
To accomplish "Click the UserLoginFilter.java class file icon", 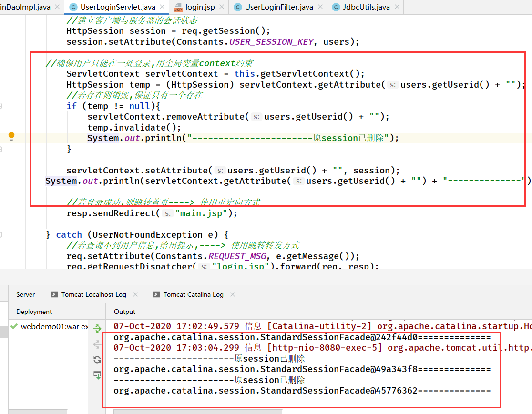I will tap(238, 7).
